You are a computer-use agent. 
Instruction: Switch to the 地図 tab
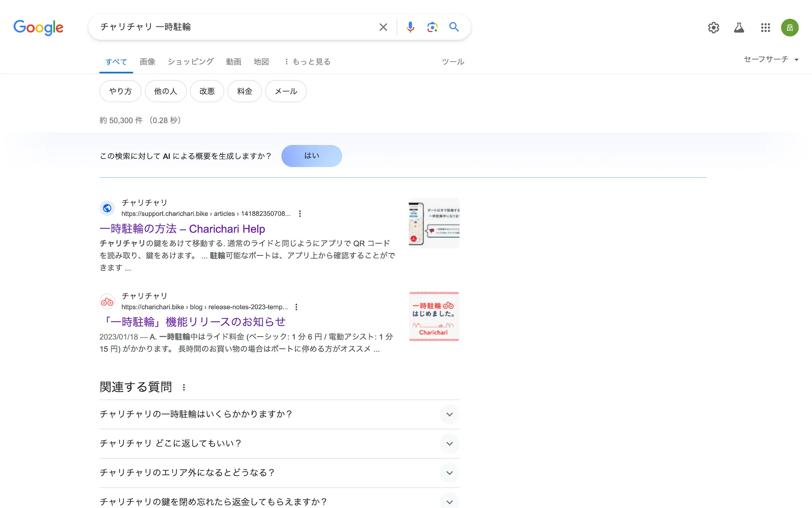(x=261, y=62)
